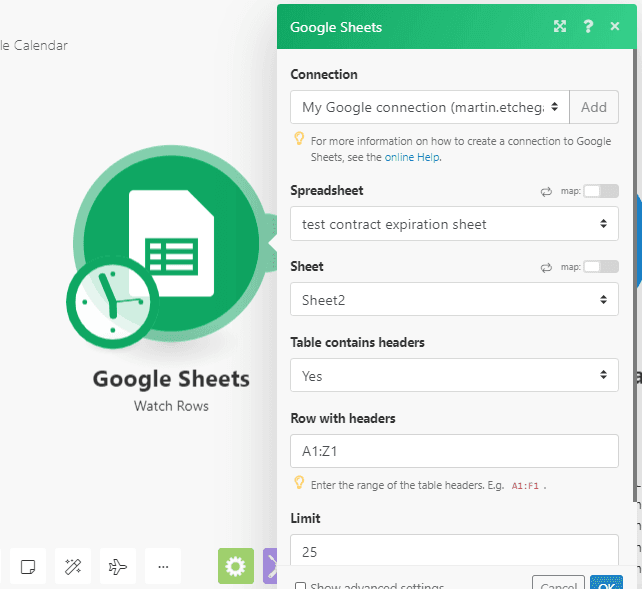Open the Spreadsheet dropdown
Viewport: 642px width, 589px height.
[454, 224]
